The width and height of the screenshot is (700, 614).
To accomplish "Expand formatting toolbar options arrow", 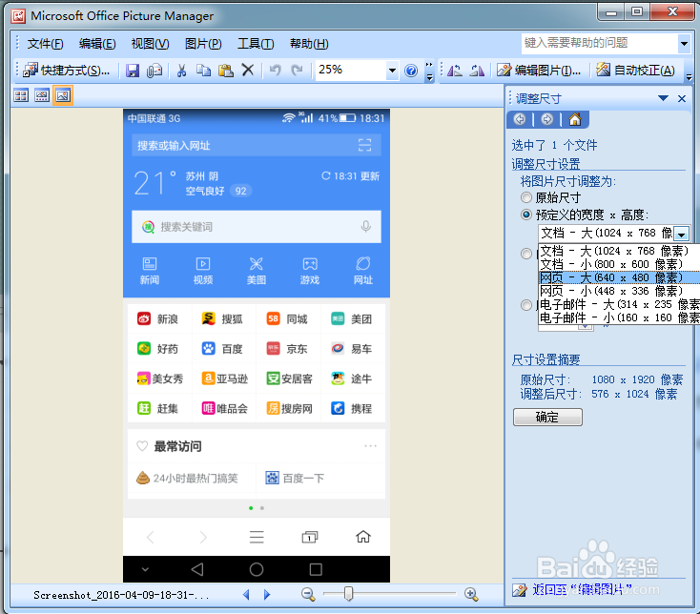I will 690,76.
